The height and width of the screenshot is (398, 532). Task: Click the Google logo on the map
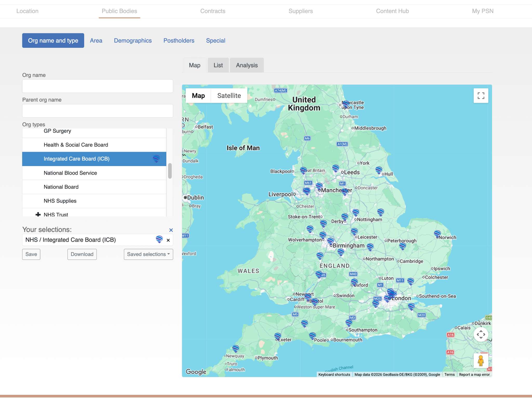pyautogui.click(x=196, y=372)
